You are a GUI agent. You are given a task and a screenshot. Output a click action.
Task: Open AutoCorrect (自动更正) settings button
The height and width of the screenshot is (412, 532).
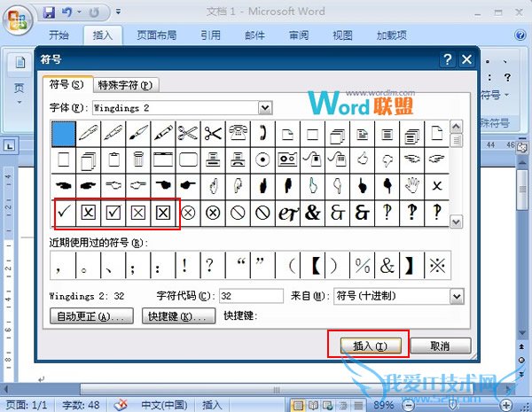tap(91, 316)
